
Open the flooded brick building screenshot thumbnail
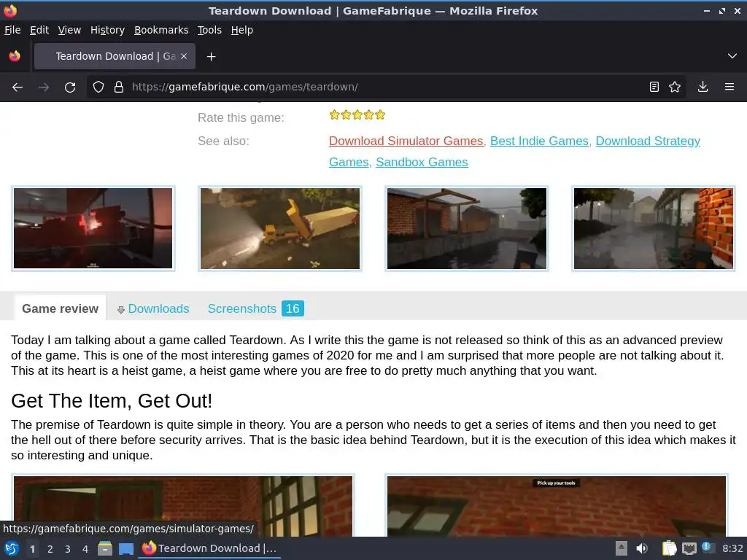[x=467, y=228]
